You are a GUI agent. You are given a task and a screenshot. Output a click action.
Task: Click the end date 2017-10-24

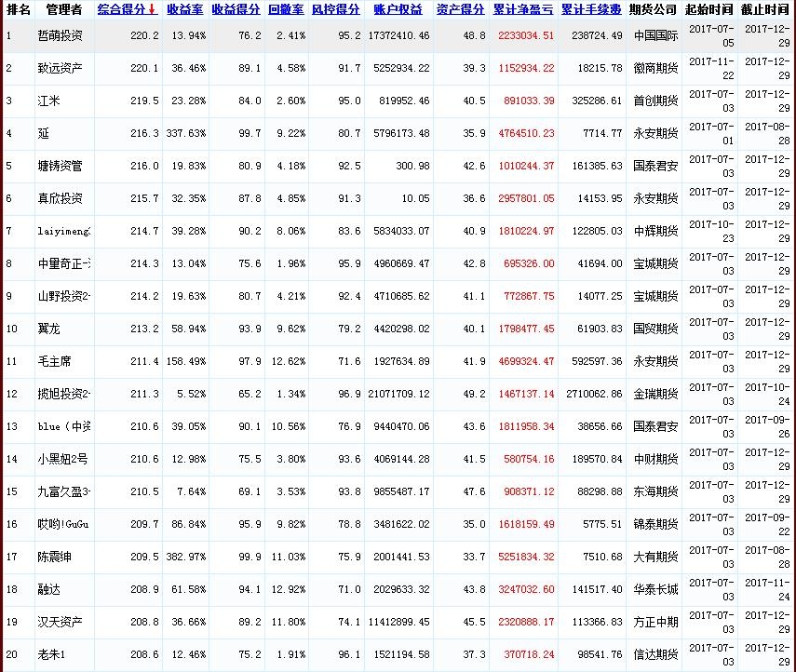click(767, 394)
